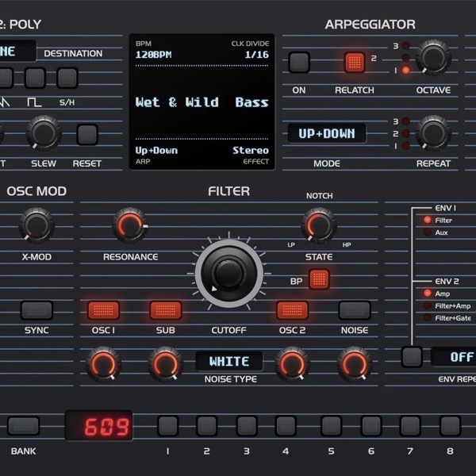The width and height of the screenshot is (476, 476).
Task: Click the 609 preset number display
Action: pos(99,426)
